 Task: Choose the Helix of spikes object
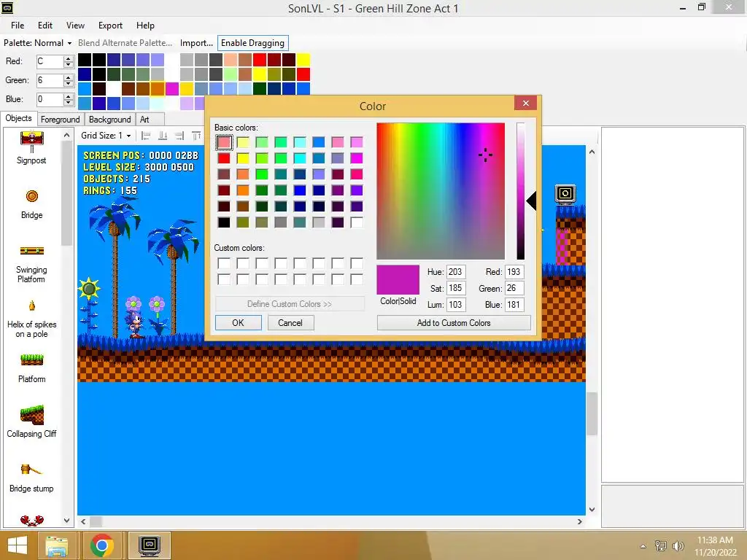[32, 306]
